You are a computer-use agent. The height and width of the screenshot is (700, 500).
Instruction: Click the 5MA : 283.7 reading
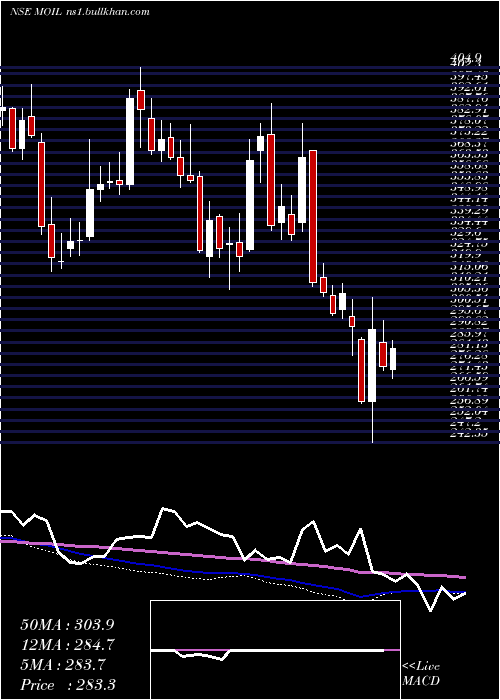pyautogui.click(x=63, y=665)
